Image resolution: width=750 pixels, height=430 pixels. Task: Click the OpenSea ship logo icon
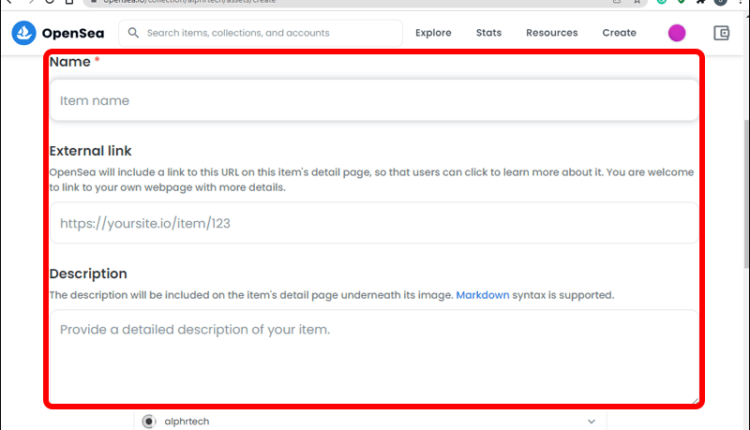(23, 33)
